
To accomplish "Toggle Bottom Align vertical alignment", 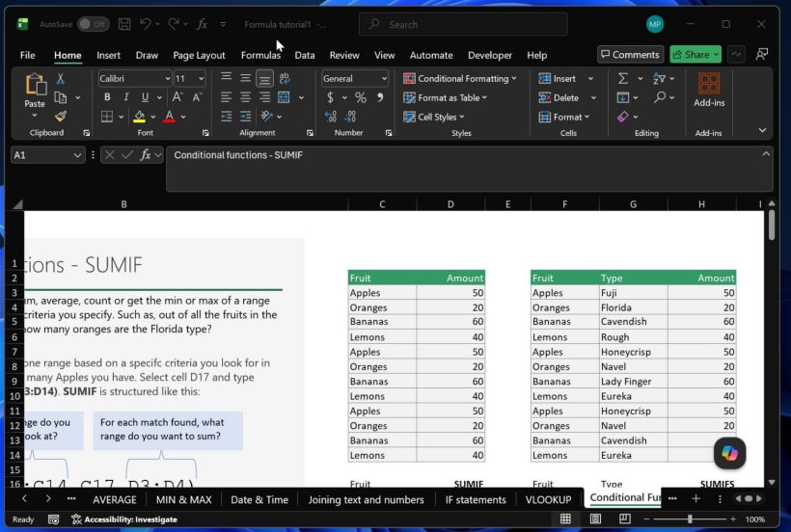I will tap(264, 78).
